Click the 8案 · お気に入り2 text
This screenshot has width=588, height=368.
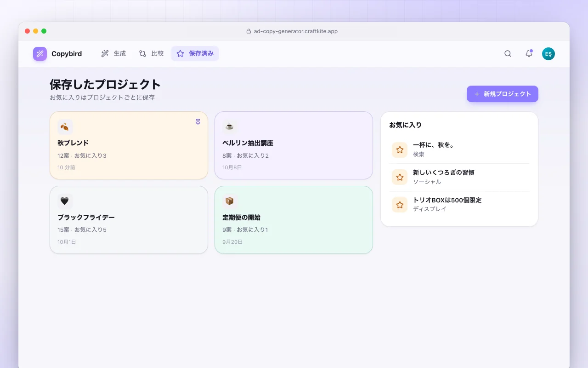246,155
